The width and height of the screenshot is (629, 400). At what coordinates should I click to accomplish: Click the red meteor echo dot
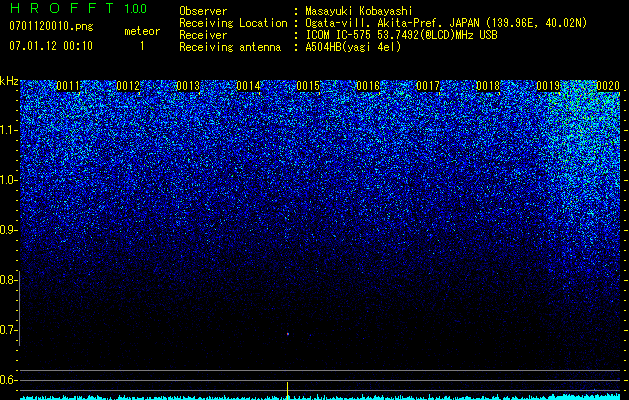(x=288, y=334)
